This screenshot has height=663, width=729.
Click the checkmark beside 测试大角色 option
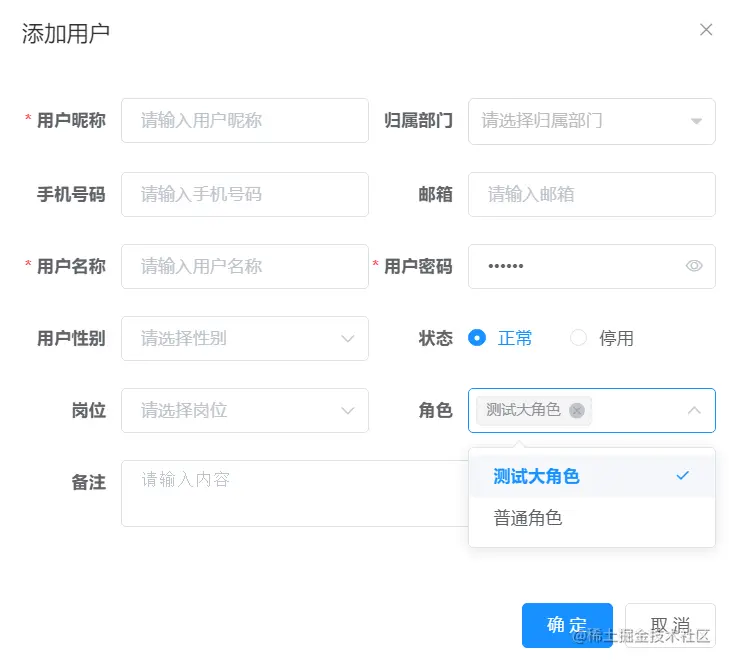pyautogui.click(x=683, y=476)
